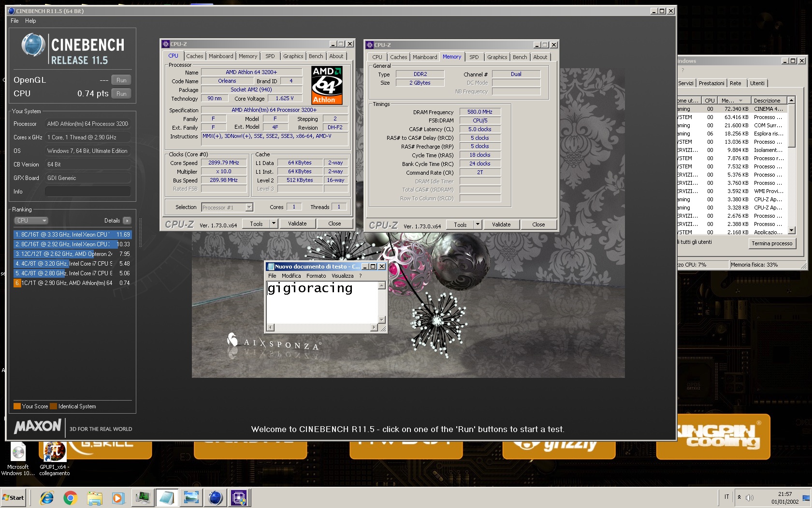Open the Prestazioni tab in Task Manager
Screen dimensions: 812x508
pos(711,83)
